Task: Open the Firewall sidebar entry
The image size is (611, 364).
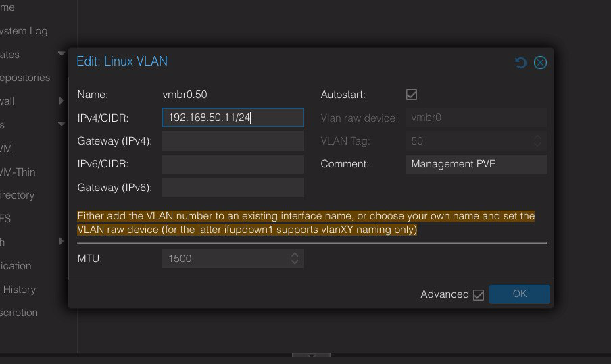Action: (7, 101)
